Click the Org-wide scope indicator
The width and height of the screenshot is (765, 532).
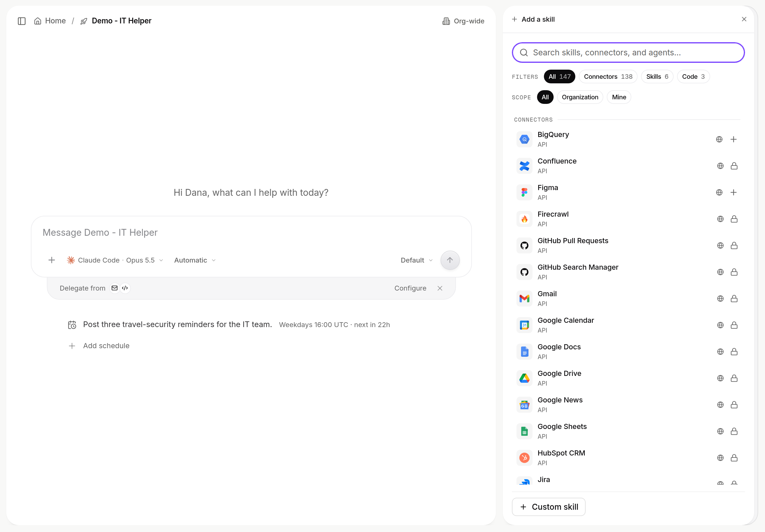point(463,21)
